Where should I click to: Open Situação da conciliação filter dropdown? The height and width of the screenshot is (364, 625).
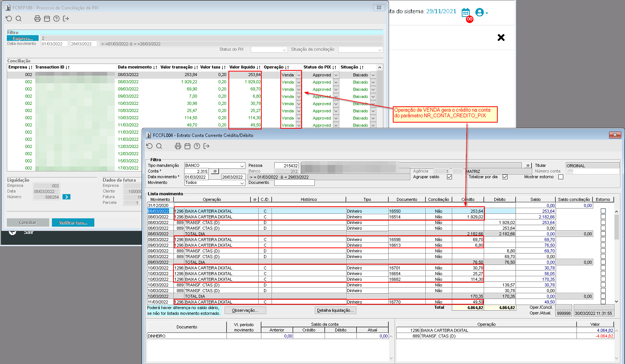coord(380,50)
